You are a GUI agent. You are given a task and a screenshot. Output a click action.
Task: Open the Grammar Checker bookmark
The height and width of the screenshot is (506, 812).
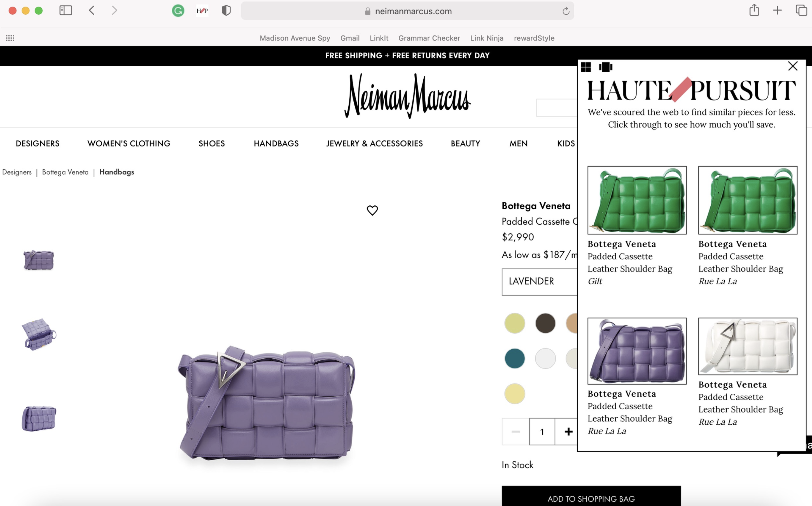click(x=429, y=38)
